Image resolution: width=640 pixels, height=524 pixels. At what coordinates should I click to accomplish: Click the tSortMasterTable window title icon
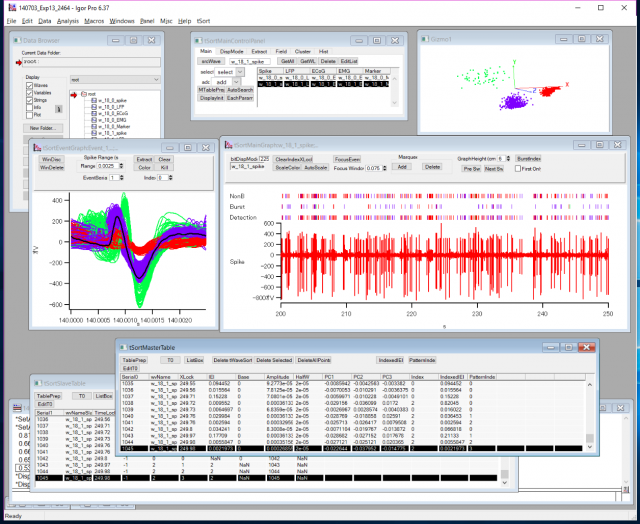coord(123,345)
